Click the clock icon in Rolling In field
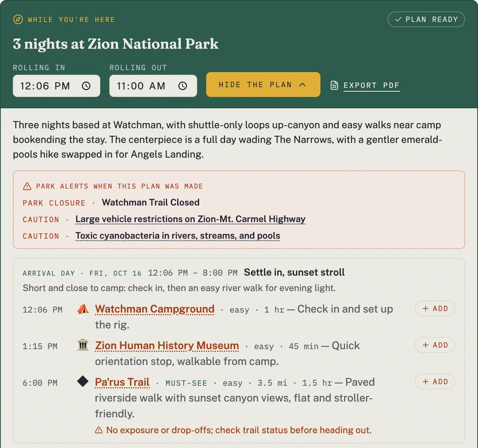 click(86, 86)
